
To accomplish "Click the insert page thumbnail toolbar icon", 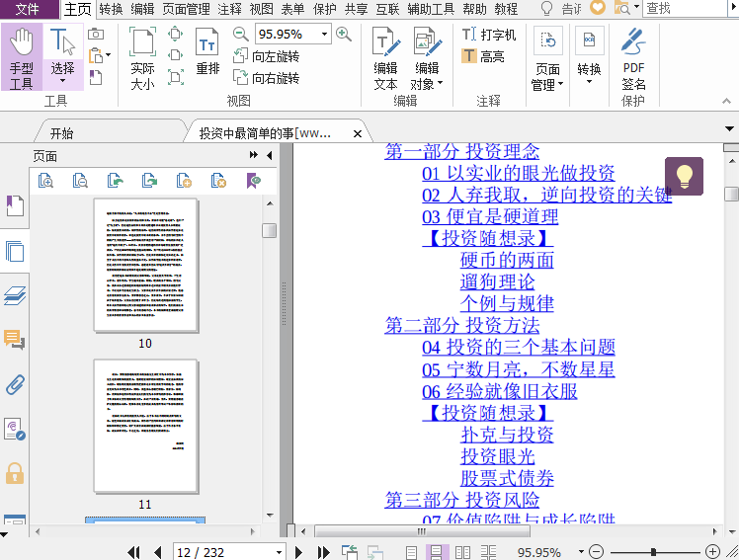I will pyautogui.click(x=184, y=181).
